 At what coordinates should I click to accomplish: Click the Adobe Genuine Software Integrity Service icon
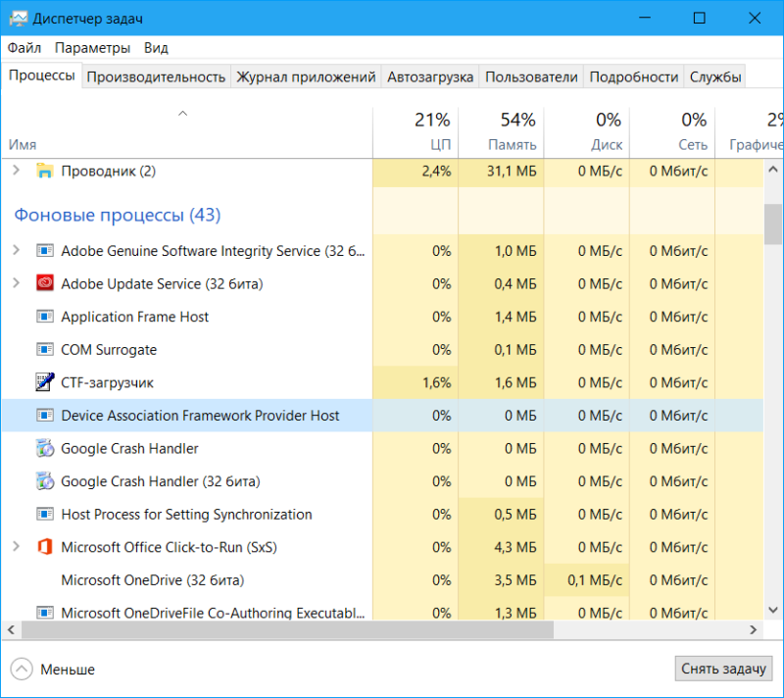click(x=44, y=250)
